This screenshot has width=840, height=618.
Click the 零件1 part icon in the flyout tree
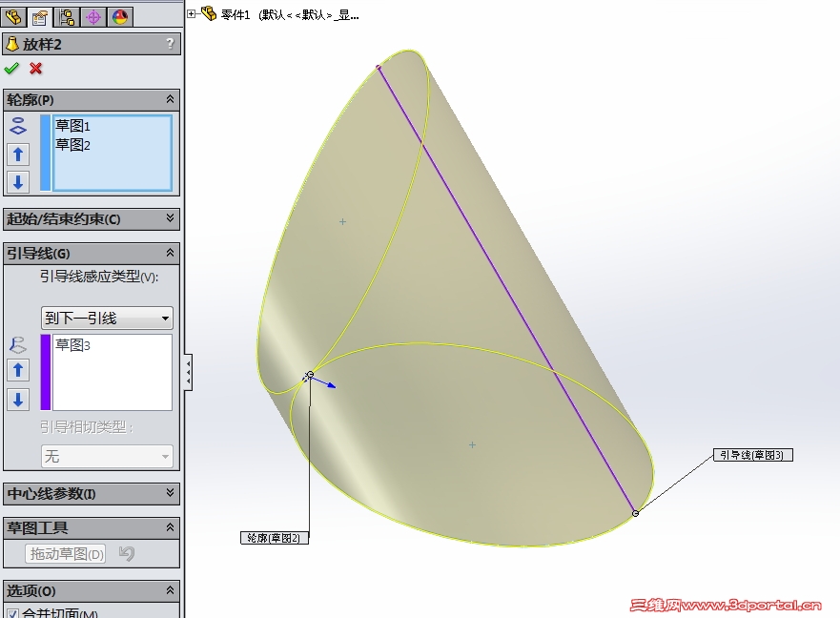click(x=209, y=13)
